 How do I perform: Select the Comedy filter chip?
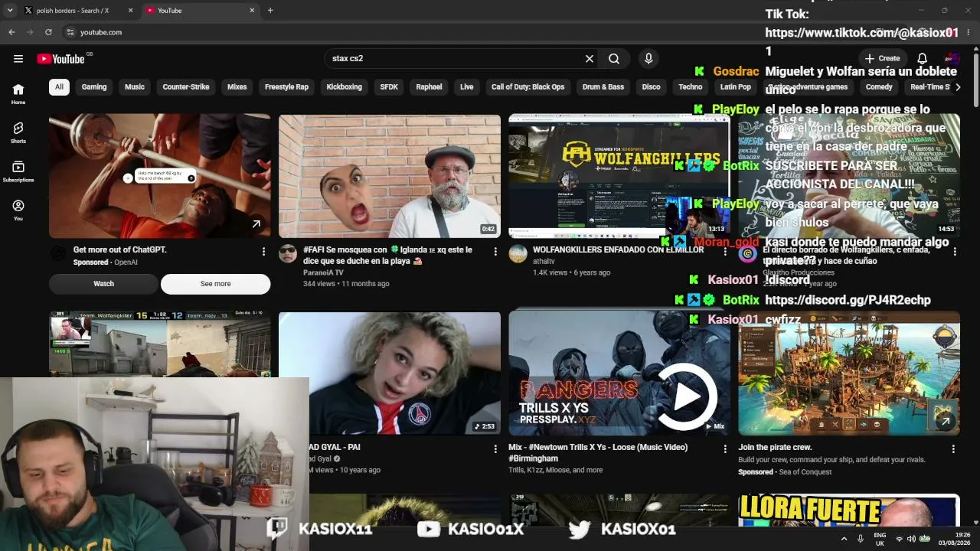[879, 87]
